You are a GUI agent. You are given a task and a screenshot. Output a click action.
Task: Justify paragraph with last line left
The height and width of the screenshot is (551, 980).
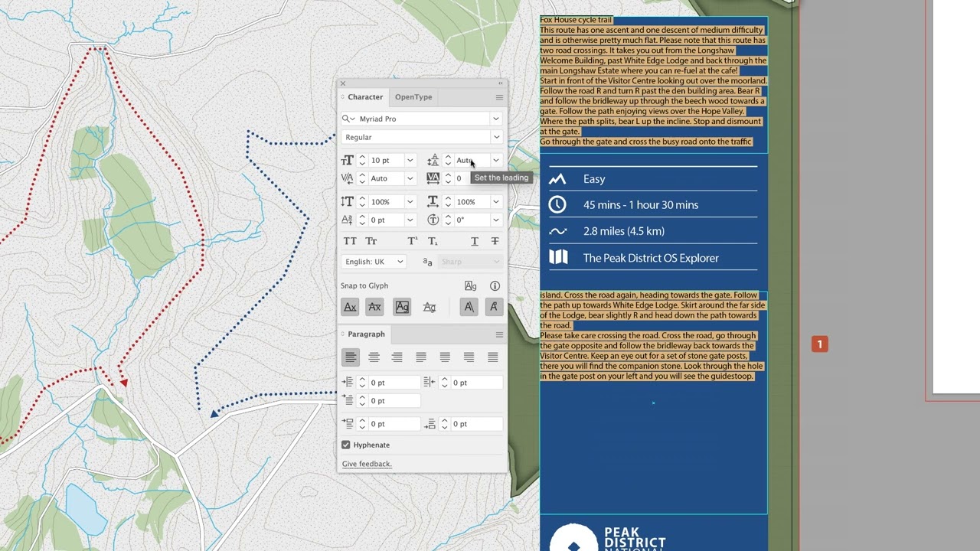(421, 357)
